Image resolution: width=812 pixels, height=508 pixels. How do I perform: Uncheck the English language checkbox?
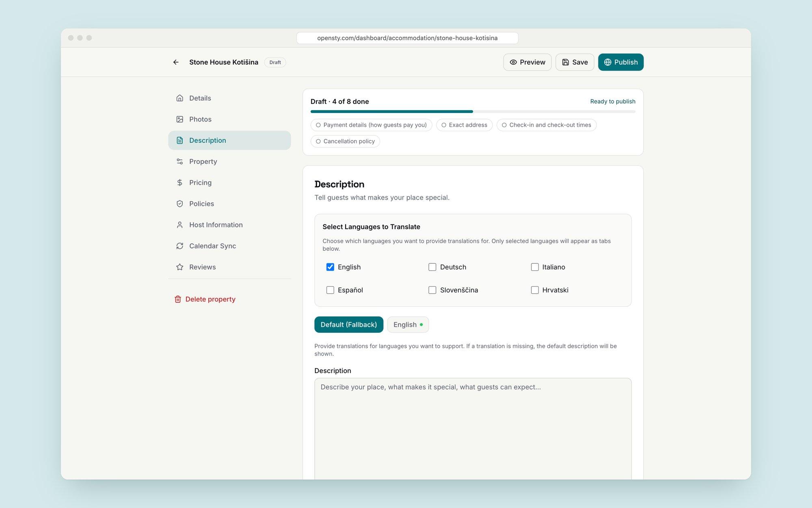330,267
